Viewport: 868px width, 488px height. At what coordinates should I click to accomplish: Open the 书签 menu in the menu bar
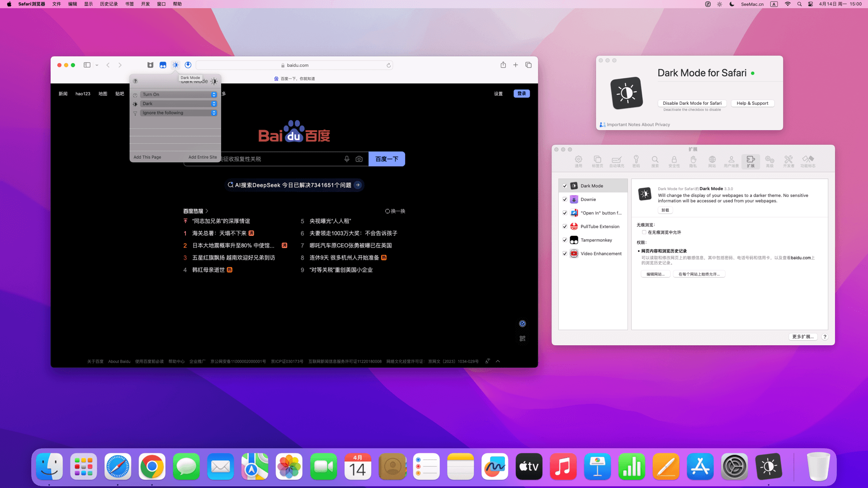coord(129,4)
